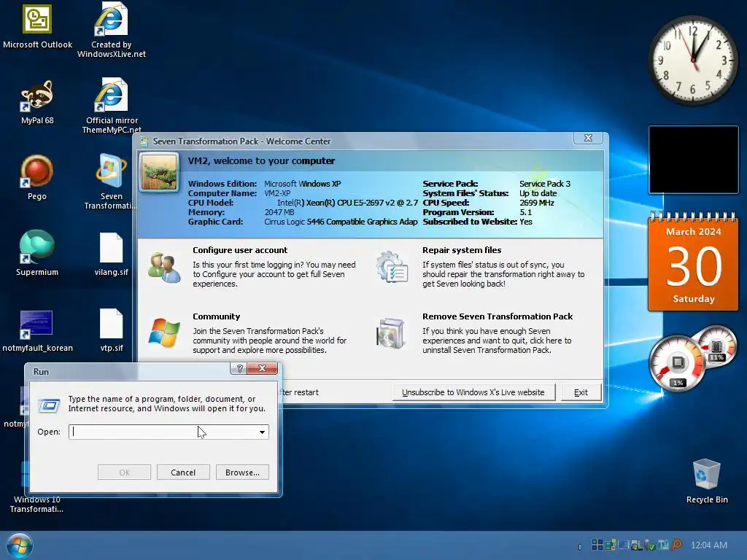Click the 'Microsoft Windows XP' edition value
The height and width of the screenshot is (560, 747).
coord(303,184)
